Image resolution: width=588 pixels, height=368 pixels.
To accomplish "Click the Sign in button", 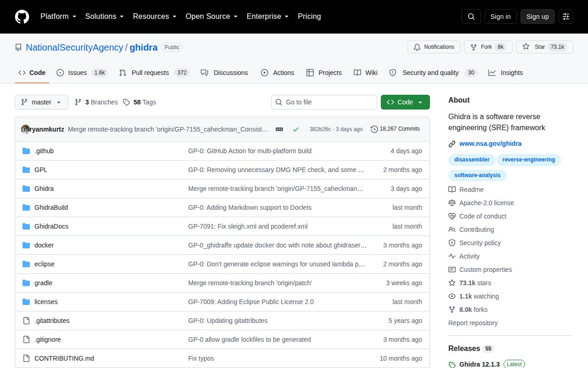I will [500, 17].
